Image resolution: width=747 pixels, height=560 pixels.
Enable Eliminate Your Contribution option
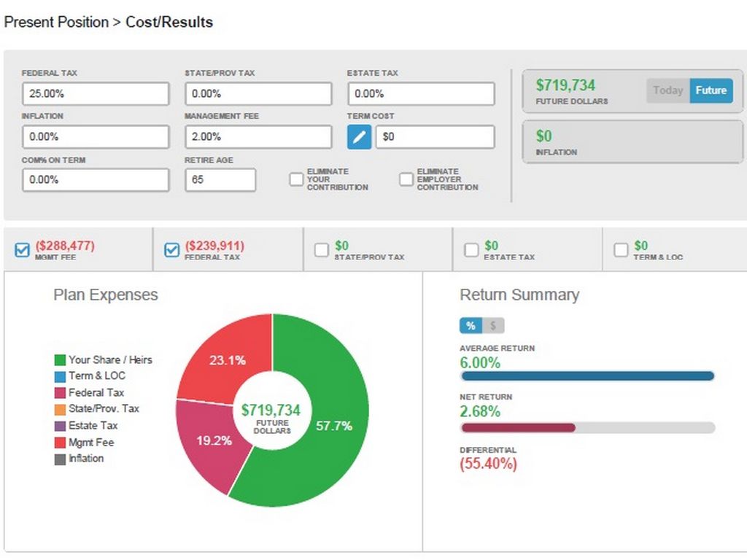tap(296, 179)
